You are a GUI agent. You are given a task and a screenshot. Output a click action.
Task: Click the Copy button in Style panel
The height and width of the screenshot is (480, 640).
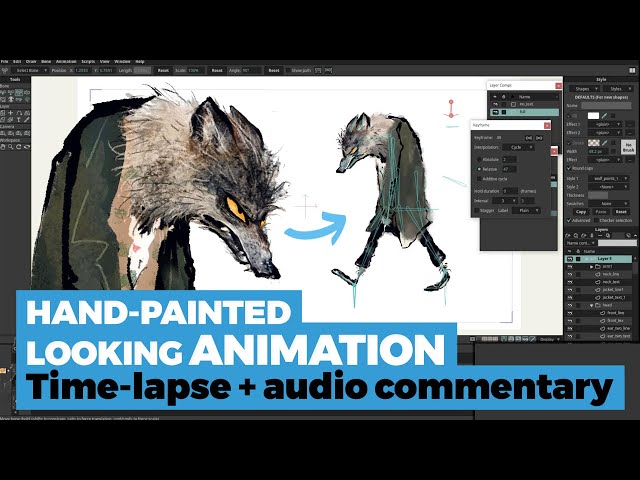tap(581, 212)
